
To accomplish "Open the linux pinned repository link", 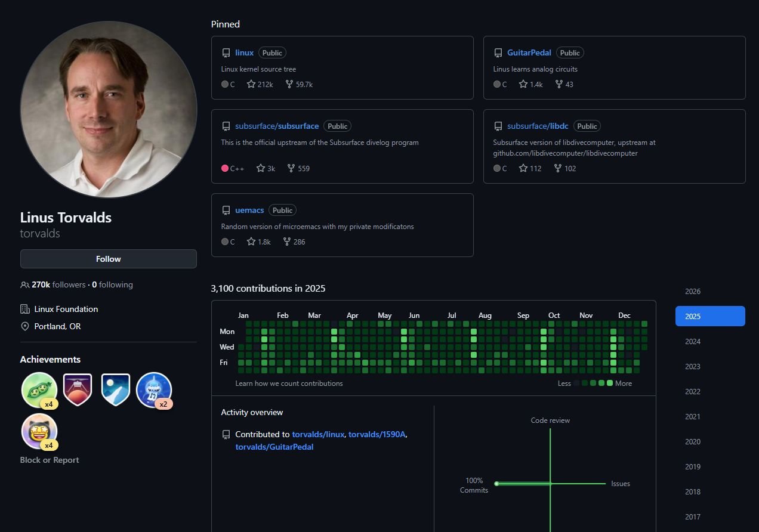I will click(x=244, y=52).
